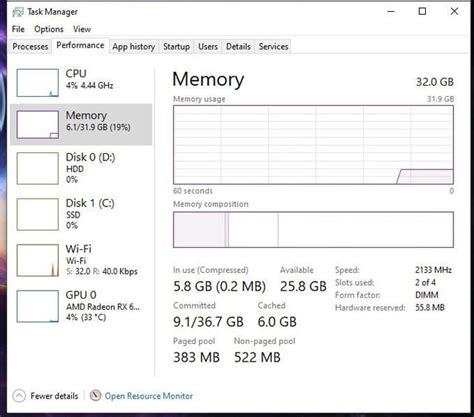Click the Task Manager title bar icon
The width and height of the screenshot is (474, 417).
click(x=18, y=12)
